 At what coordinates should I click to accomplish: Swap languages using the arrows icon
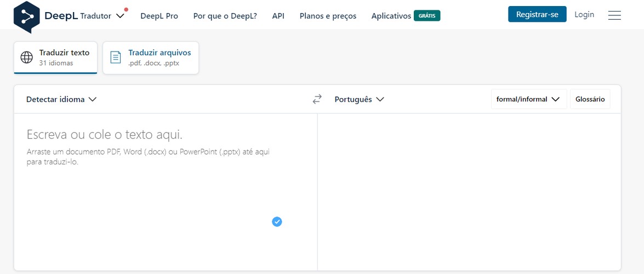[317, 99]
